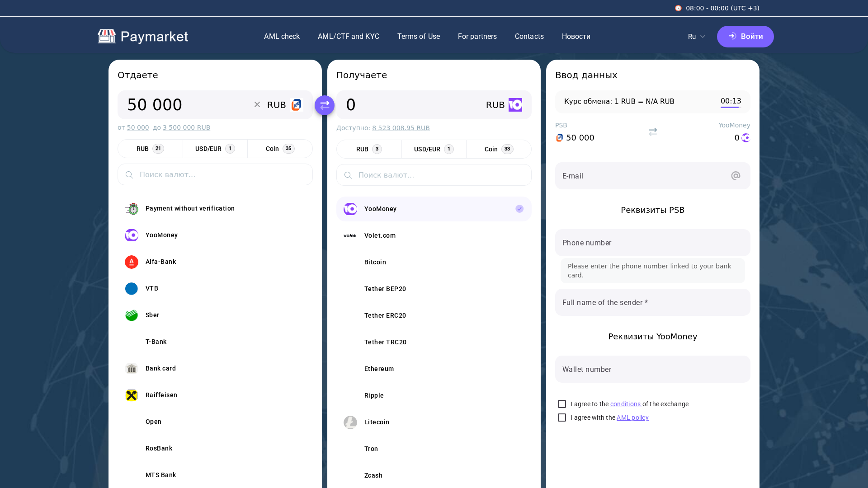Screen dimensions: 868x488
Task: Select the USD/EUR tab in the give panel
Action: click(x=215, y=149)
